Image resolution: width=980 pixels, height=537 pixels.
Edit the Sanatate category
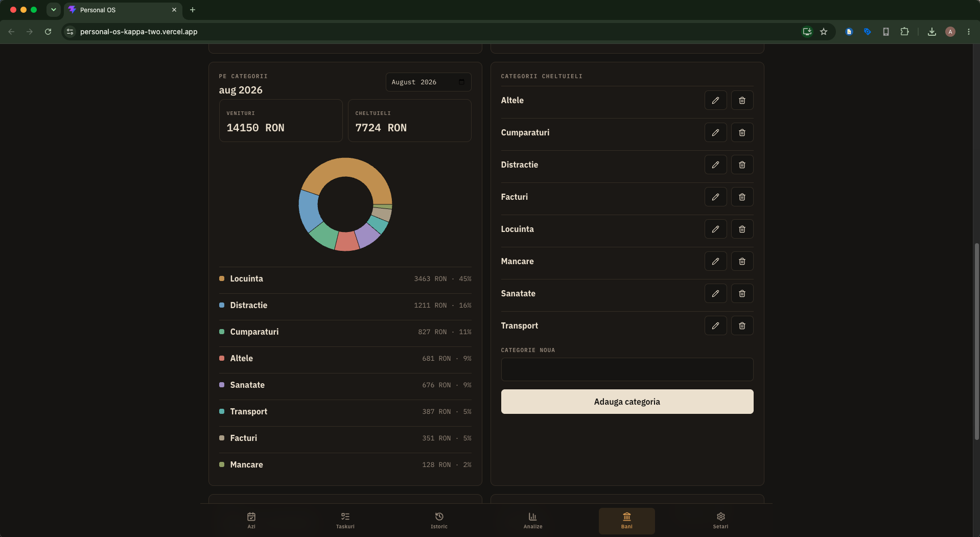pos(715,293)
